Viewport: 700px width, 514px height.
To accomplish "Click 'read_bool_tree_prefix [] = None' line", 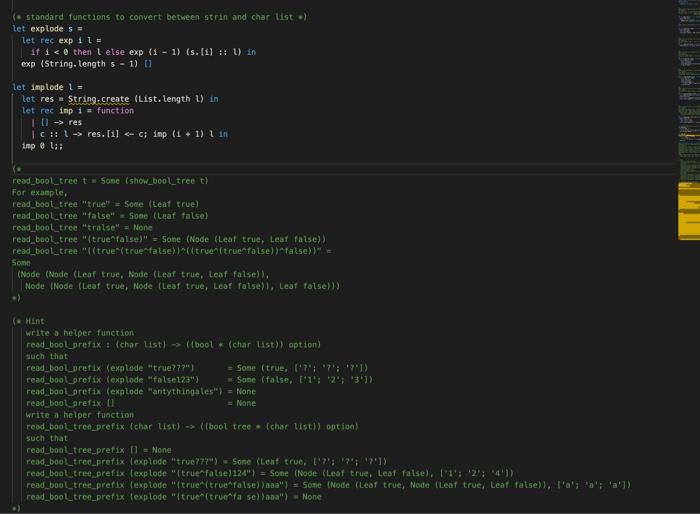I will (99, 450).
